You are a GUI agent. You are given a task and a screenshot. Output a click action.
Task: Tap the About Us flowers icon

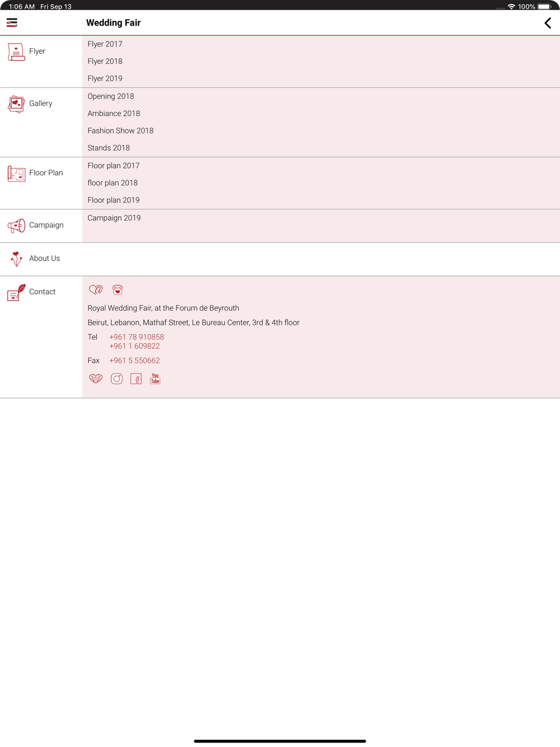click(x=16, y=258)
